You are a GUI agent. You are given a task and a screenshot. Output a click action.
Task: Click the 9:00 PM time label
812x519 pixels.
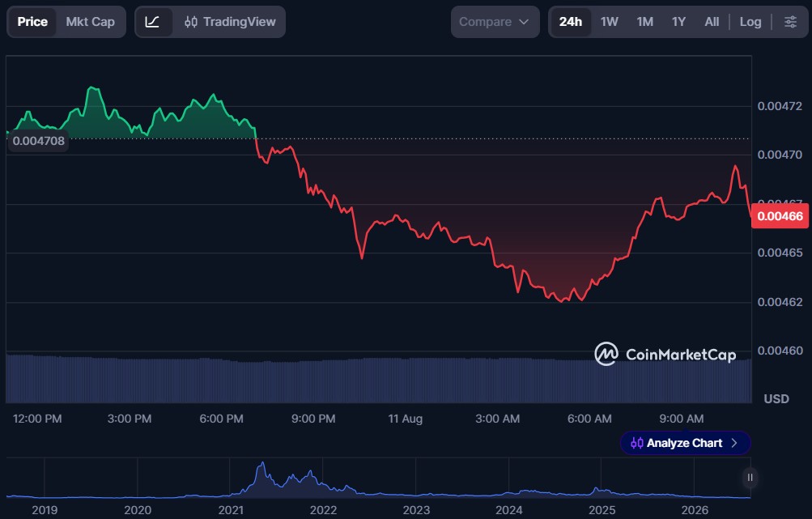[x=313, y=419]
